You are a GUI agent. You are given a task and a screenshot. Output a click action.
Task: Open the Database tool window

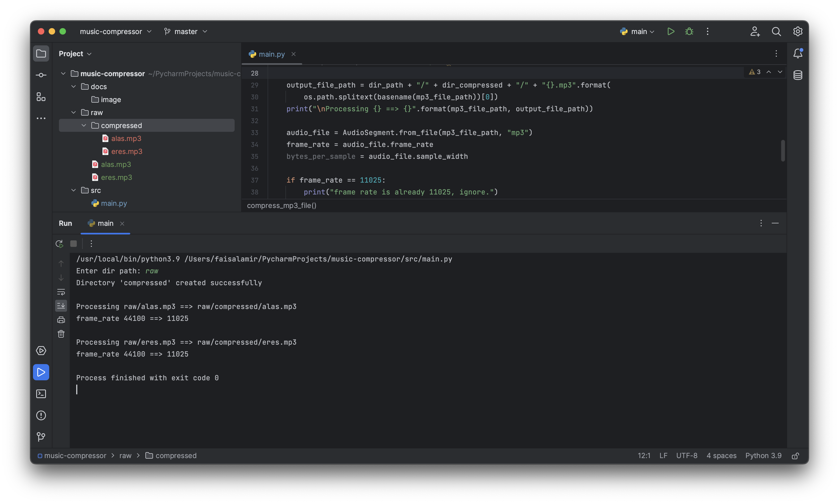click(798, 75)
